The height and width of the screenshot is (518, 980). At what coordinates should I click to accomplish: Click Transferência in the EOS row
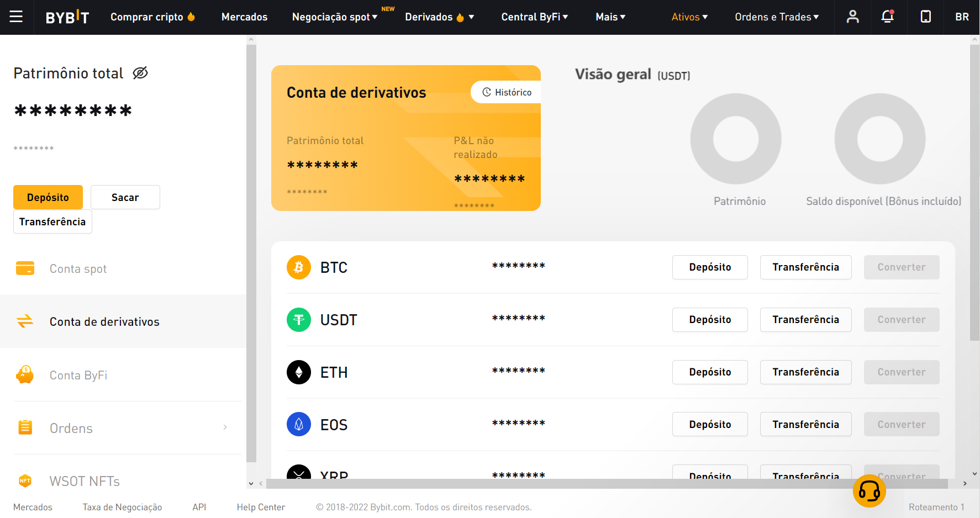click(x=805, y=424)
